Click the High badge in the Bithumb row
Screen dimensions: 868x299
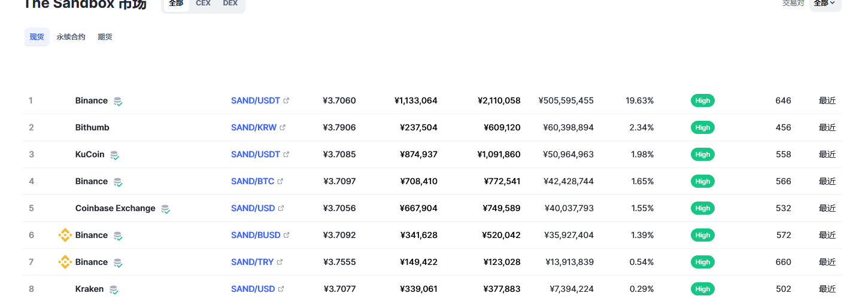[x=703, y=127]
